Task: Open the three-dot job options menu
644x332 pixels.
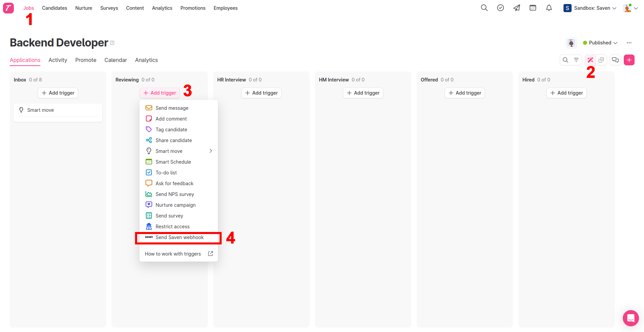Action: 629,43
